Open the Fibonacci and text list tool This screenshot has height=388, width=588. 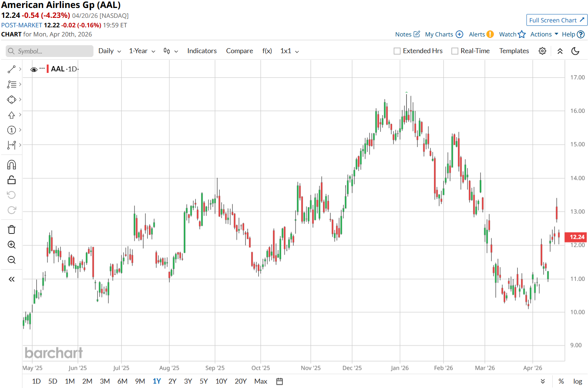[11, 84]
